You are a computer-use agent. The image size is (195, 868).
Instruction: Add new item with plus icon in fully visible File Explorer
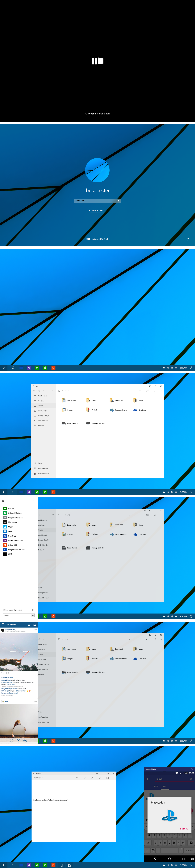[140, 391]
